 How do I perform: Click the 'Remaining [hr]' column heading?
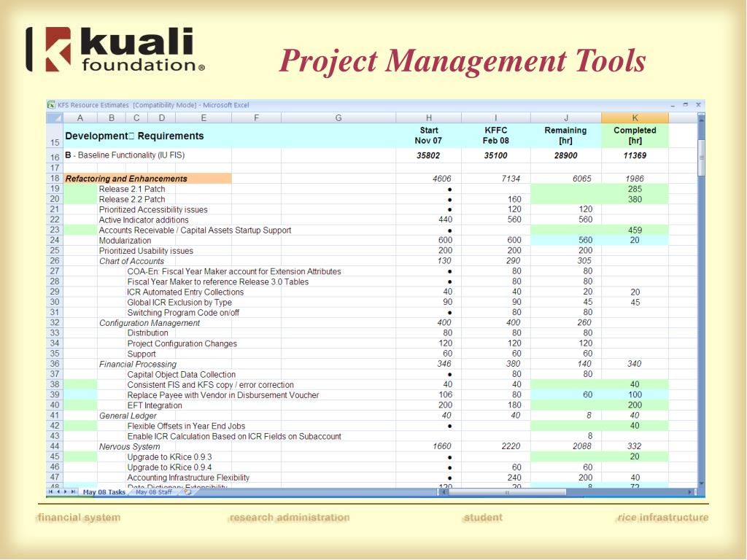pos(565,136)
